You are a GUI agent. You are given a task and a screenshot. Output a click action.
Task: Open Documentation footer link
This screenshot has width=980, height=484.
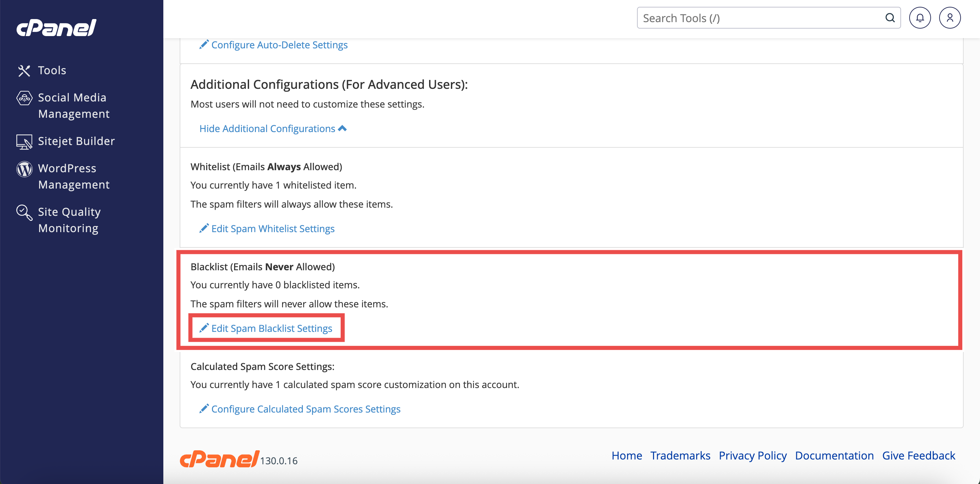pos(834,455)
